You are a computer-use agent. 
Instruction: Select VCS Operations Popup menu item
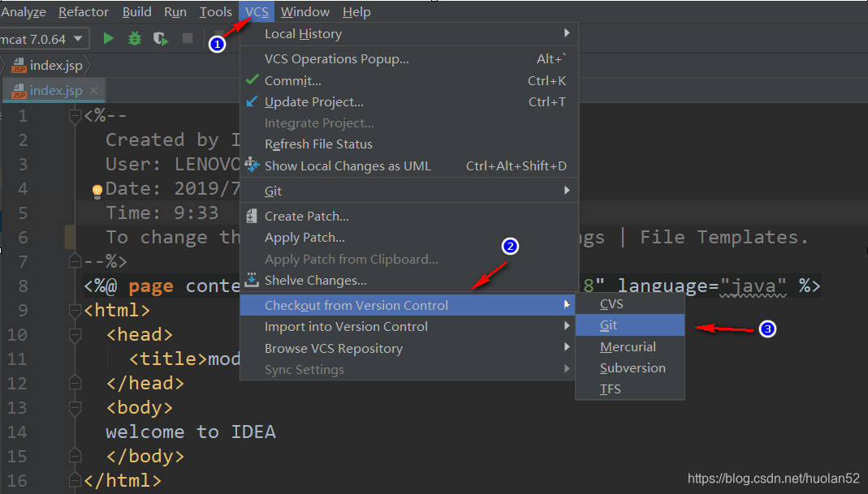coord(409,58)
